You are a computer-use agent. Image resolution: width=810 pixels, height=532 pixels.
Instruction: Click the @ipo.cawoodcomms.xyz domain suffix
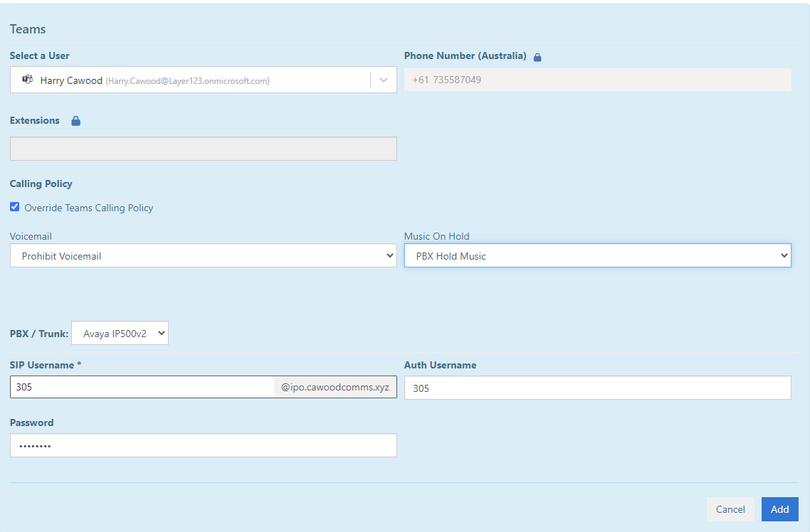coord(335,387)
